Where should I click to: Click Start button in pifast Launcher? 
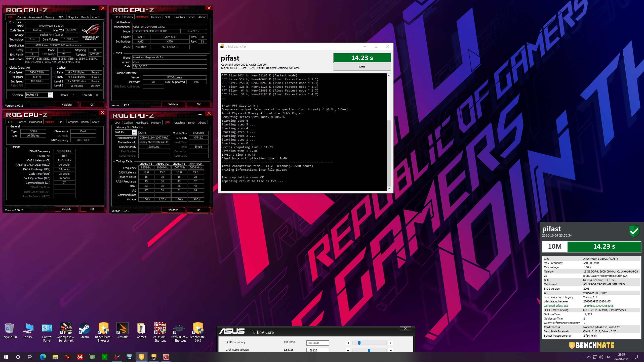click(x=362, y=67)
